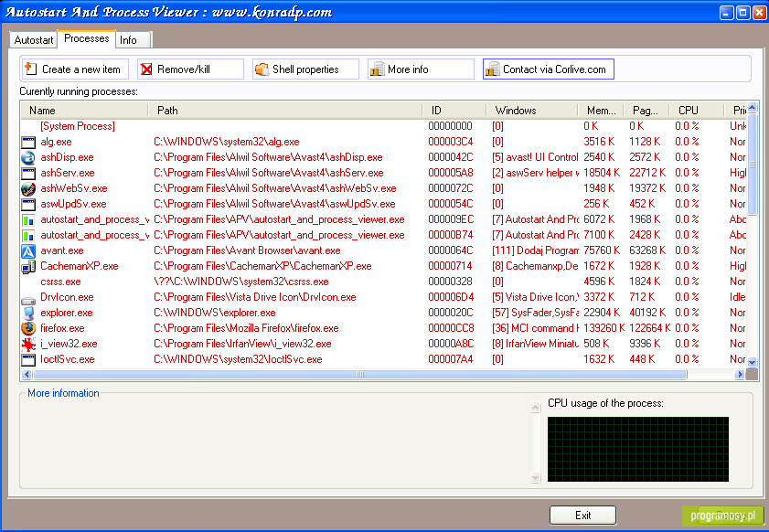Click the horizontal scrollbar right arrow

click(740, 375)
